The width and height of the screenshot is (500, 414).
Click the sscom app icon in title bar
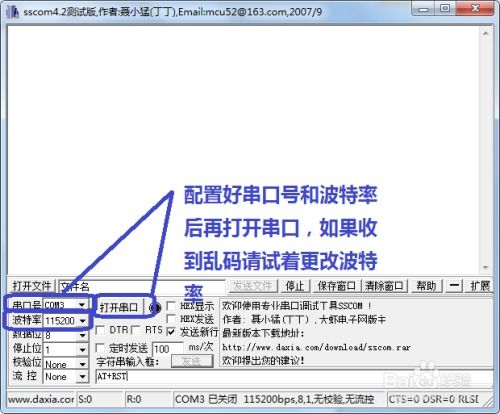pos(13,12)
